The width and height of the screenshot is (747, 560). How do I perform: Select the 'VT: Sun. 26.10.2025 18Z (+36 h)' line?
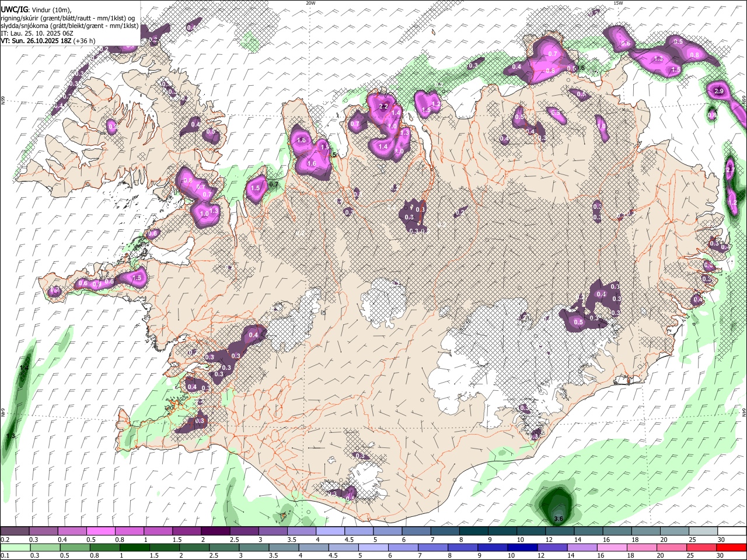(48, 41)
